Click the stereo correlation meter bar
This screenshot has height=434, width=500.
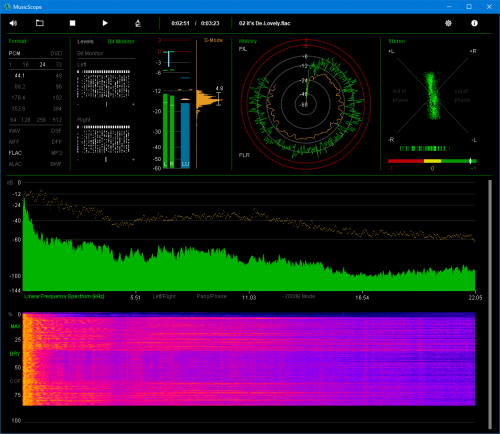pyautogui.click(x=432, y=161)
